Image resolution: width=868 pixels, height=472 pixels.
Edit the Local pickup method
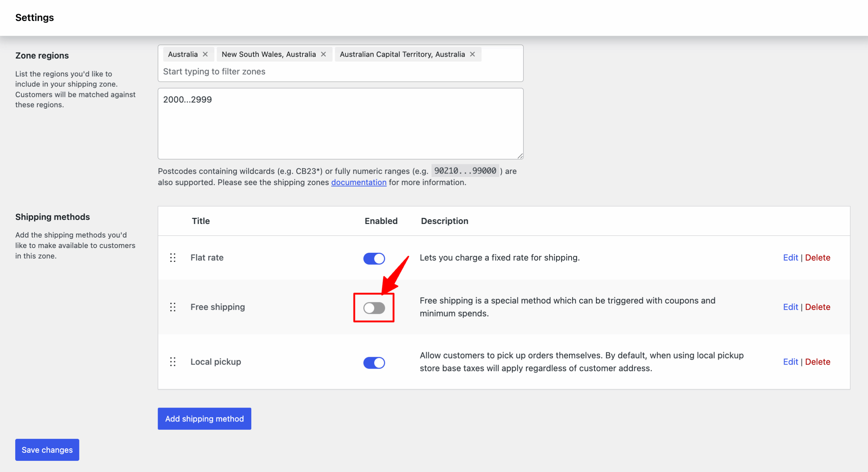pos(790,362)
